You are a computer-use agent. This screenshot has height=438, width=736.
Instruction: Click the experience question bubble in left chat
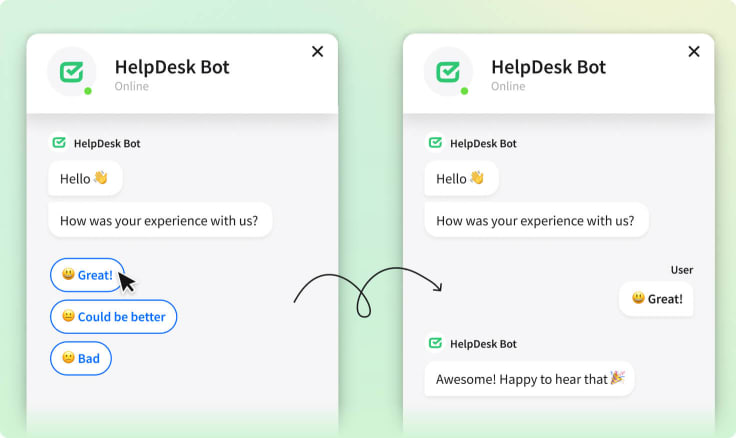point(160,220)
